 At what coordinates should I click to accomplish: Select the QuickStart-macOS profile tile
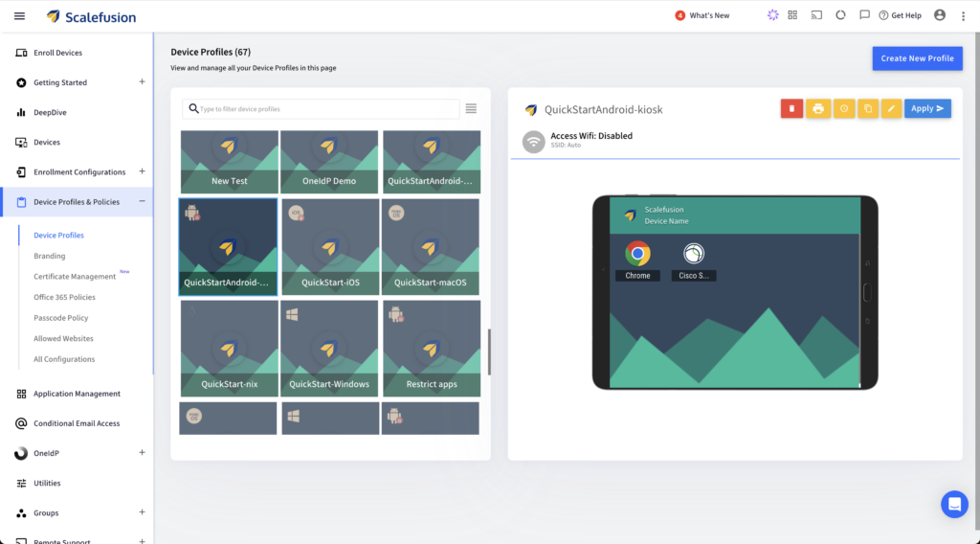click(x=430, y=247)
